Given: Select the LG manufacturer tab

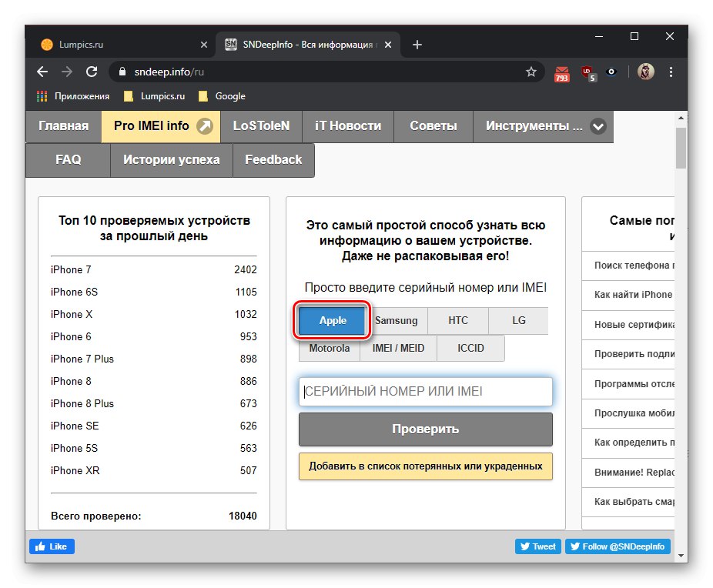Looking at the screenshot, I should [518, 320].
